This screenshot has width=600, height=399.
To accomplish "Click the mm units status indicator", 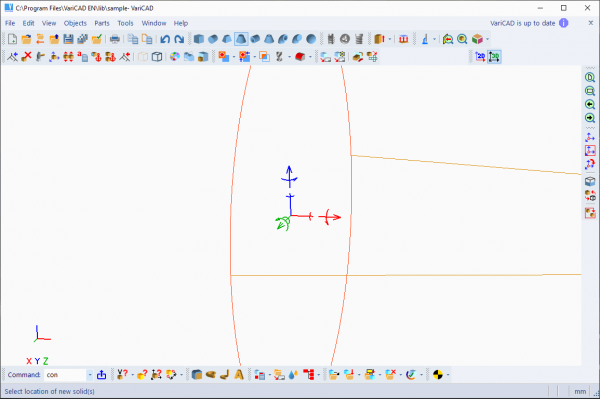I will (580, 391).
